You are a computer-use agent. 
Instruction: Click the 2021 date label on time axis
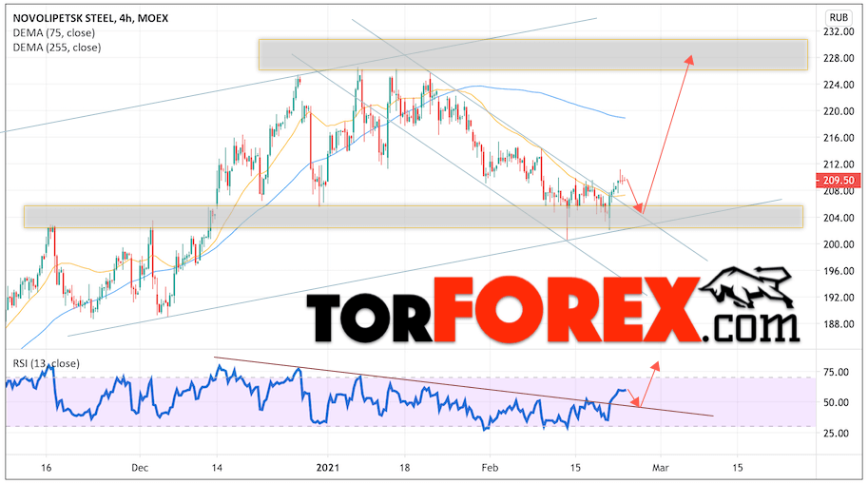pos(327,468)
